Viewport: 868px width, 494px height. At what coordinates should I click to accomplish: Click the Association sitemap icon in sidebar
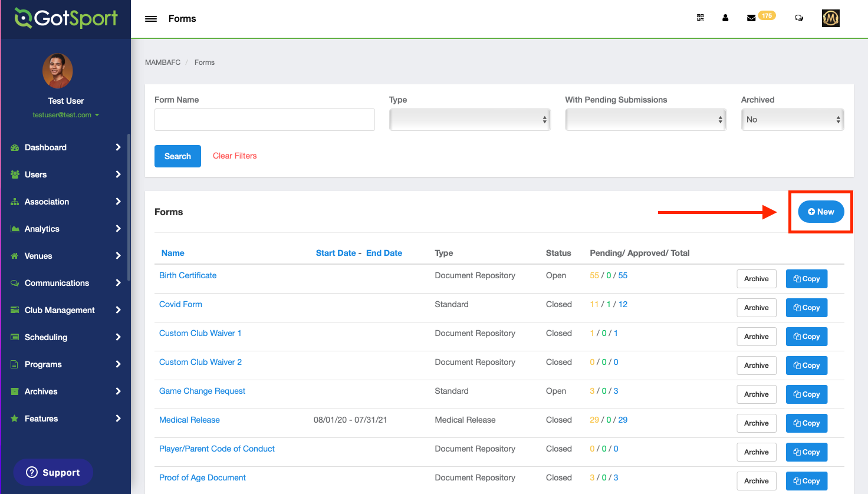pos(15,202)
